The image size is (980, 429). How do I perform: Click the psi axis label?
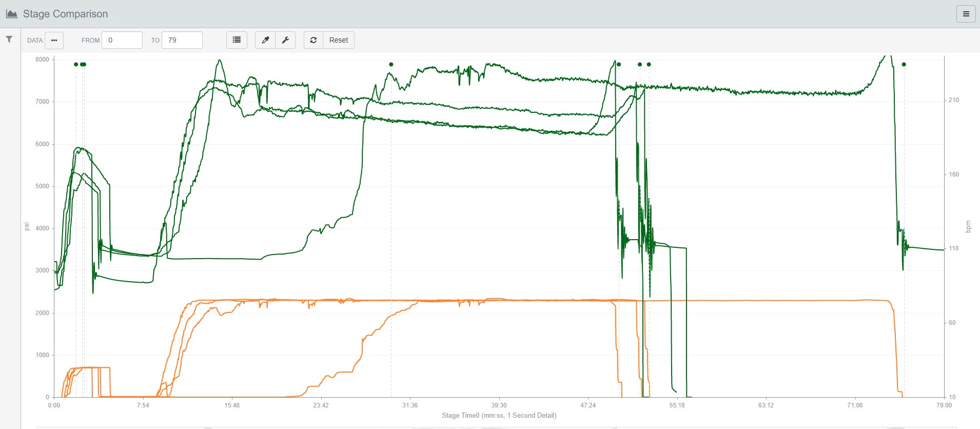27,226
